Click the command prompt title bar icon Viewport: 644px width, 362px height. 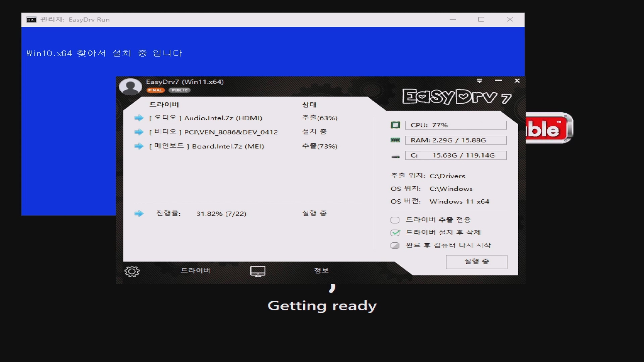click(x=31, y=20)
